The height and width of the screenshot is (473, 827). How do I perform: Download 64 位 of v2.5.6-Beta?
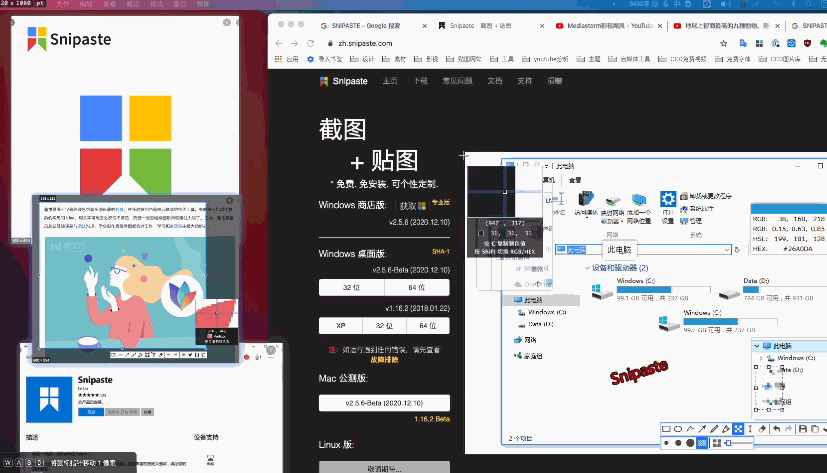[x=417, y=287]
